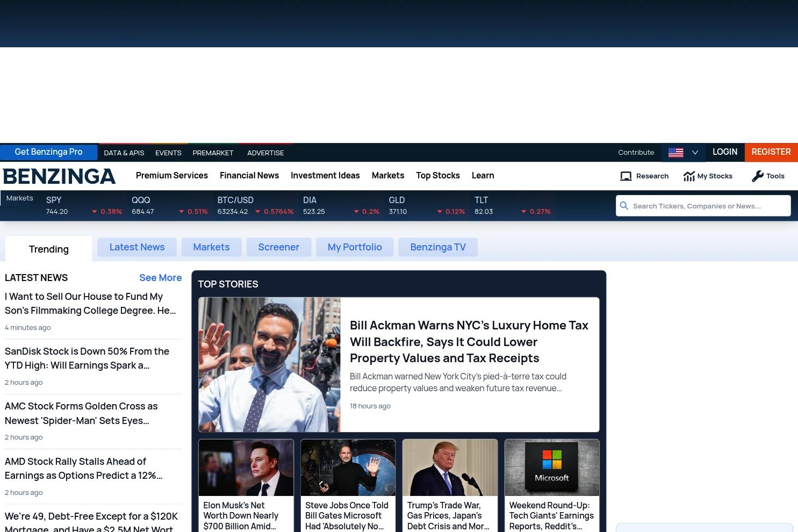Open the Markets navigation menu
The image size is (798, 532).
click(388, 175)
